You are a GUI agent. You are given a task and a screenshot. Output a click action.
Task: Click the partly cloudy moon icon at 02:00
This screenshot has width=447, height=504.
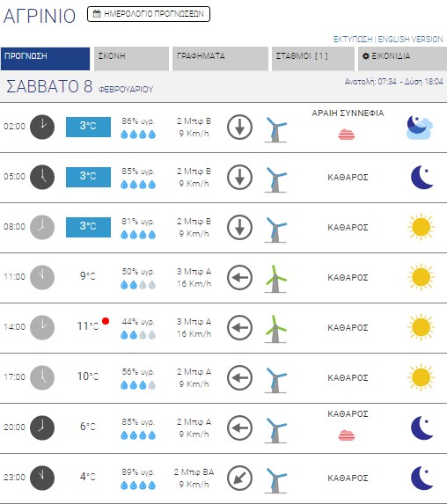pyautogui.click(x=420, y=128)
